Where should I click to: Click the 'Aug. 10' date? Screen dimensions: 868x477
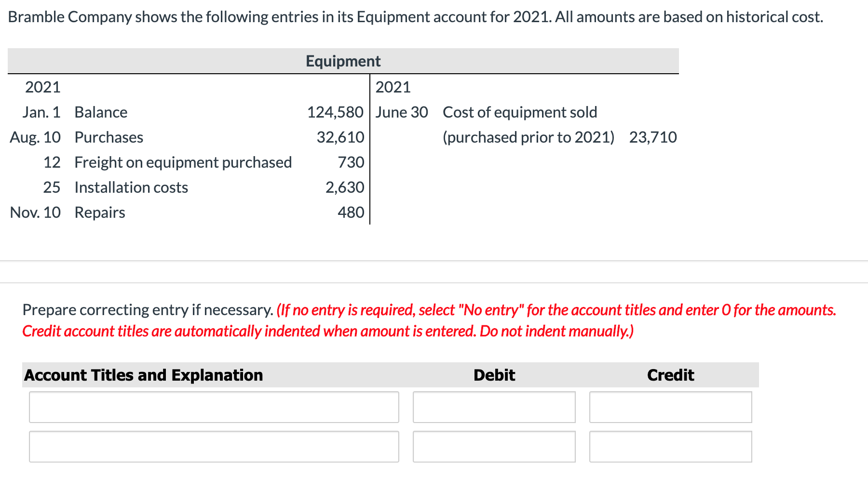[35, 137]
